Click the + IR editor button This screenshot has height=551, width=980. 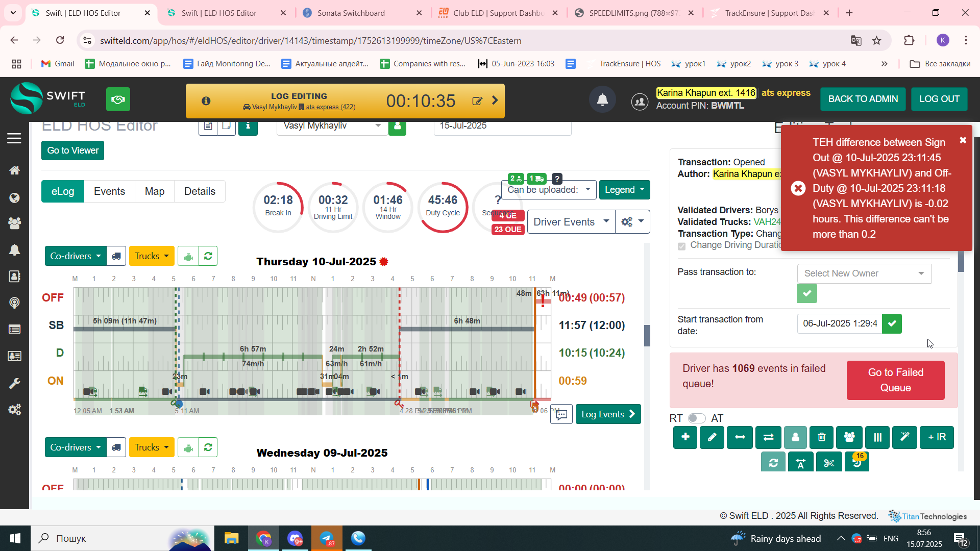pos(937,437)
